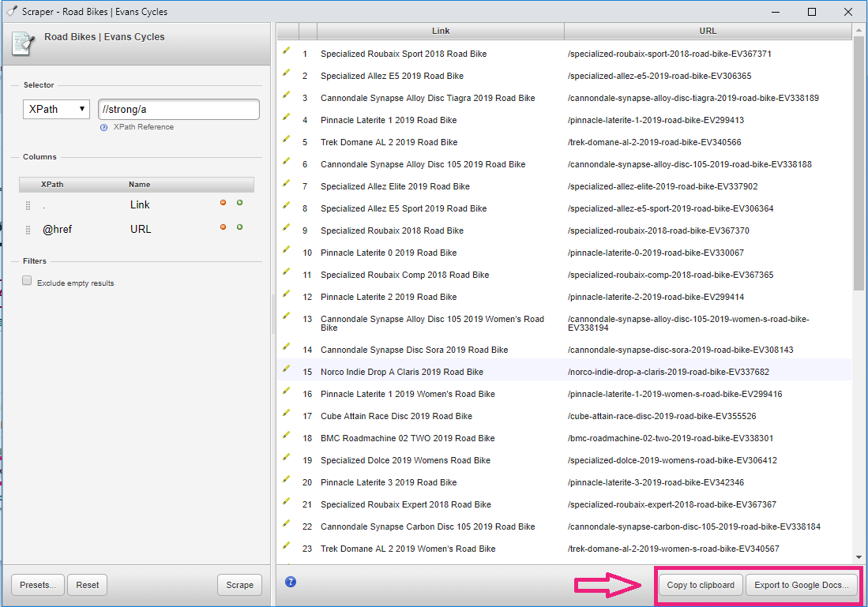Click pencil icon for Cannondale Synapse Alloy Disc Tiagra row
Screen dimensions: 868x607
(x=286, y=95)
